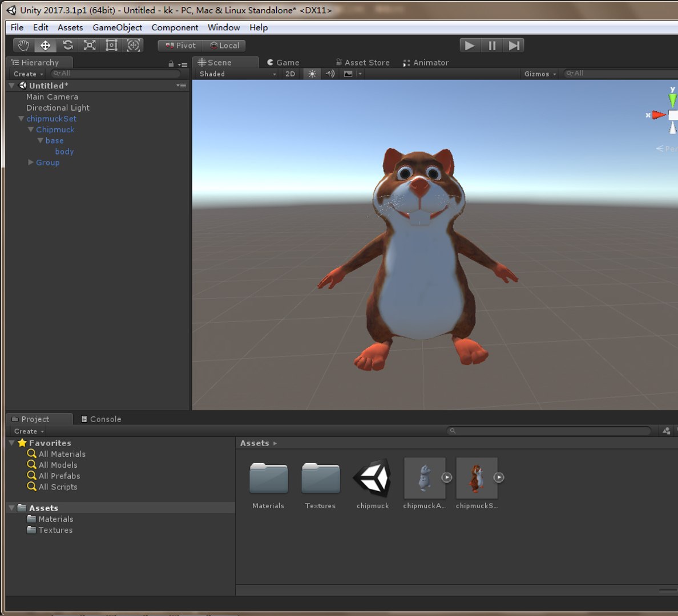Image resolution: width=678 pixels, height=616 pixels.
Task: Toggle scene lighting sun icon
Action: click(x=312, y=74)
